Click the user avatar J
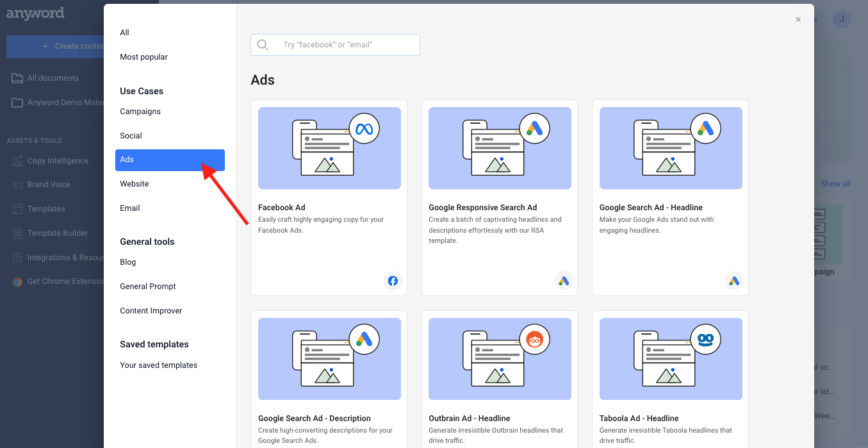 842,19
